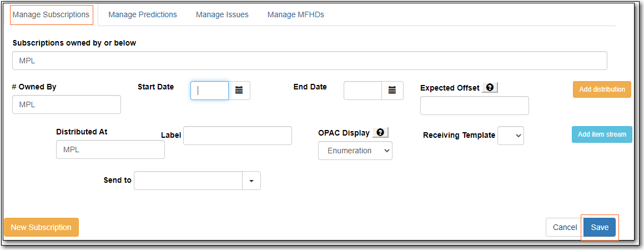Screen dimensions: 644x250
Task: Switch to the Manage Predictions tab
Action: pyautogui.click(x=143, y=15)
